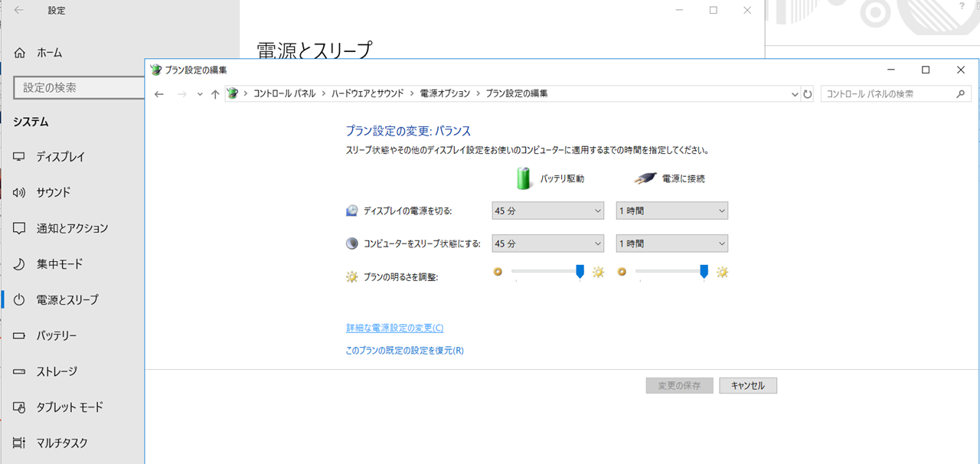
Task: Open the recent locations chevron next to the forward arrow
Action: [199, 94]
